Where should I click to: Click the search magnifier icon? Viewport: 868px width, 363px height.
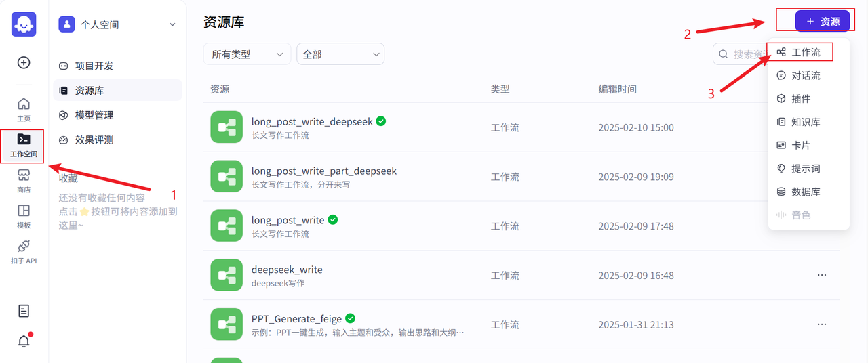pos(724,54)
